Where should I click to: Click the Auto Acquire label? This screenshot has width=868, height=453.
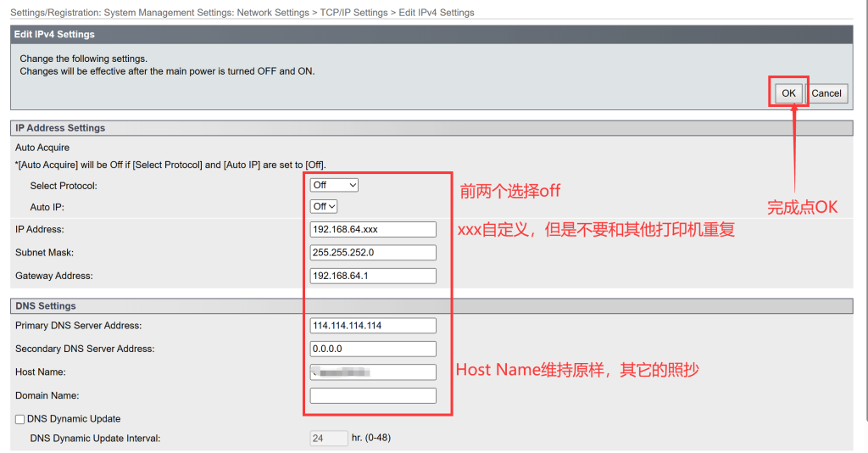pyautogui.click(x=42, y=148)
